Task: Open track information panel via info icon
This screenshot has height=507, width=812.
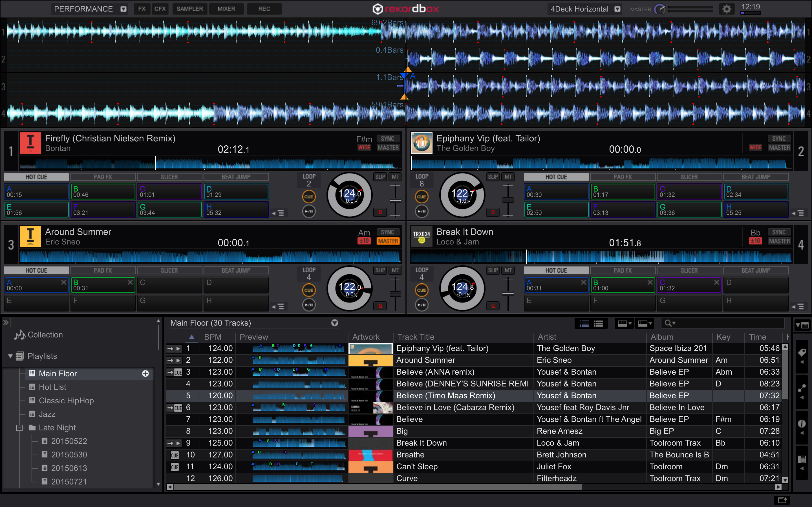Action: pyautogui.click(x=802, y=423)
